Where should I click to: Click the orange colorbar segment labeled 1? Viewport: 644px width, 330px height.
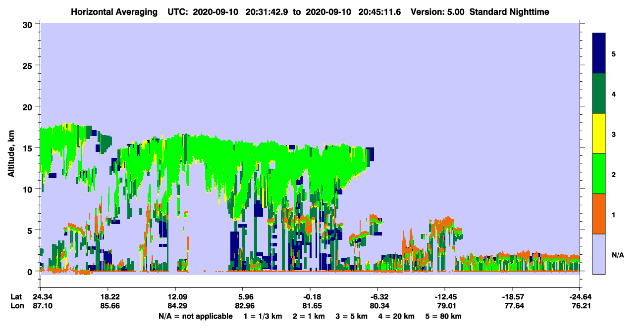point(599,214)
